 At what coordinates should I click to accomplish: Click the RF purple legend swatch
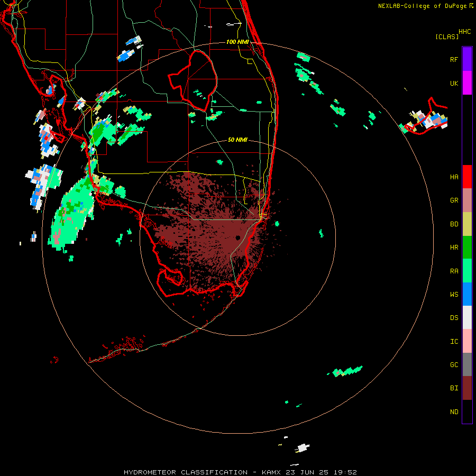467,59
